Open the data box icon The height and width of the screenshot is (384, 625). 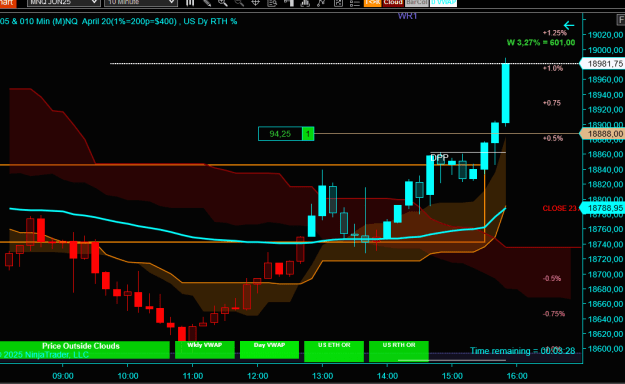[x=272, y=2]
